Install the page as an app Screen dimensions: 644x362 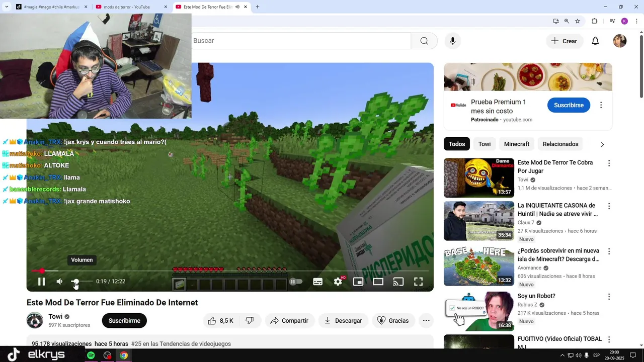click(x=556, y=21)
